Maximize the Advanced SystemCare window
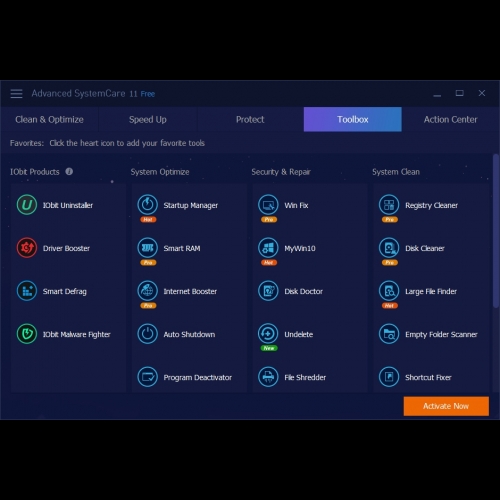The height and width of the screenshot is (500, 500). 460,93
